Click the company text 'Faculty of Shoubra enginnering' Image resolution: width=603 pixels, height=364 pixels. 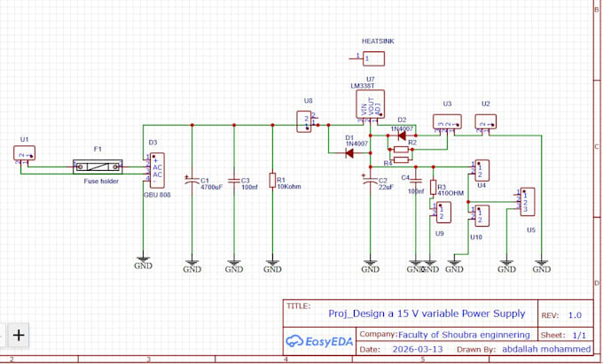(x=464, y=335)
